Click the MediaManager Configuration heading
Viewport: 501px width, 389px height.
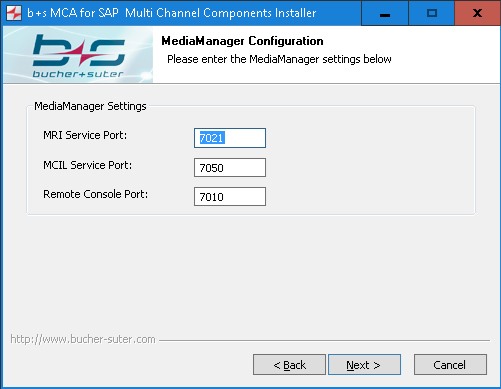(x=242, y=41)
